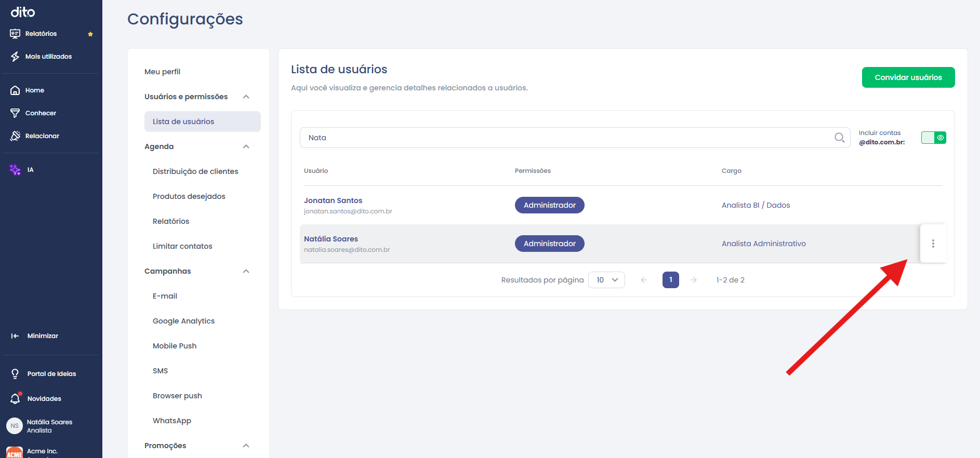Open Google Analytics settings item
The height and width of the screenshot is (458, 980).
(184, 321)
